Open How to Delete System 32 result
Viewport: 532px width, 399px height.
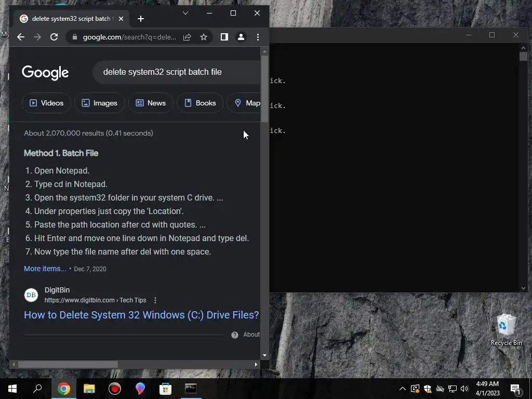[141, 315]
